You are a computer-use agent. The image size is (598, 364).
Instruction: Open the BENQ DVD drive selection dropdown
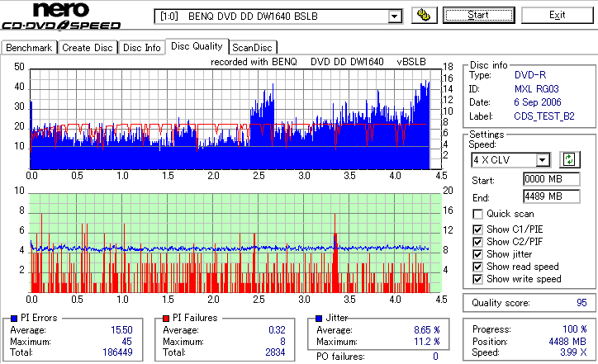coord(394,17)
